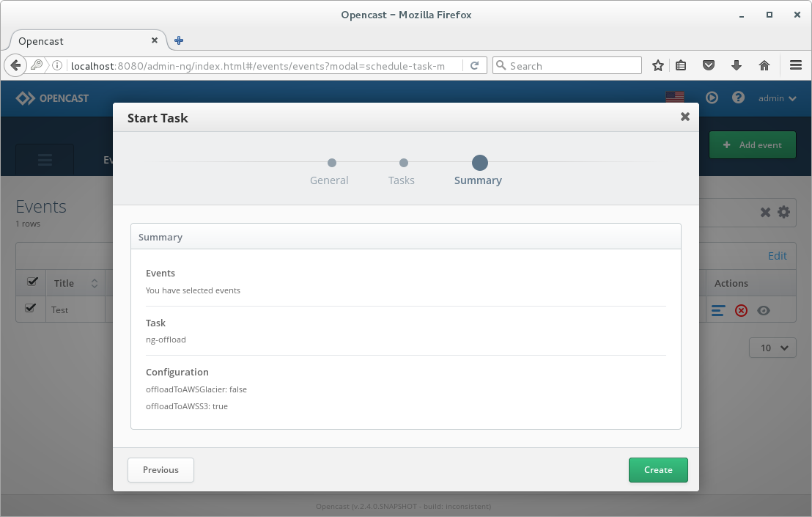Open rows-per-page dropdown showing 10

point(772,348)
